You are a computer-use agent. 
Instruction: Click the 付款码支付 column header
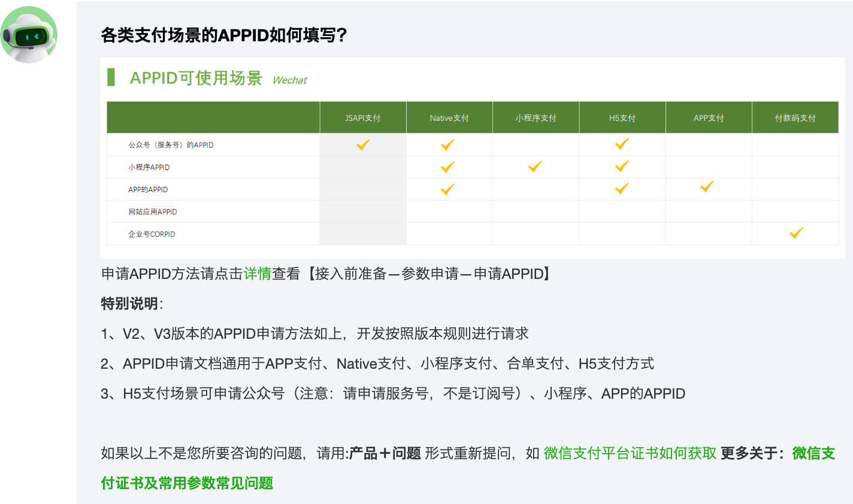[x=795, y=118]
